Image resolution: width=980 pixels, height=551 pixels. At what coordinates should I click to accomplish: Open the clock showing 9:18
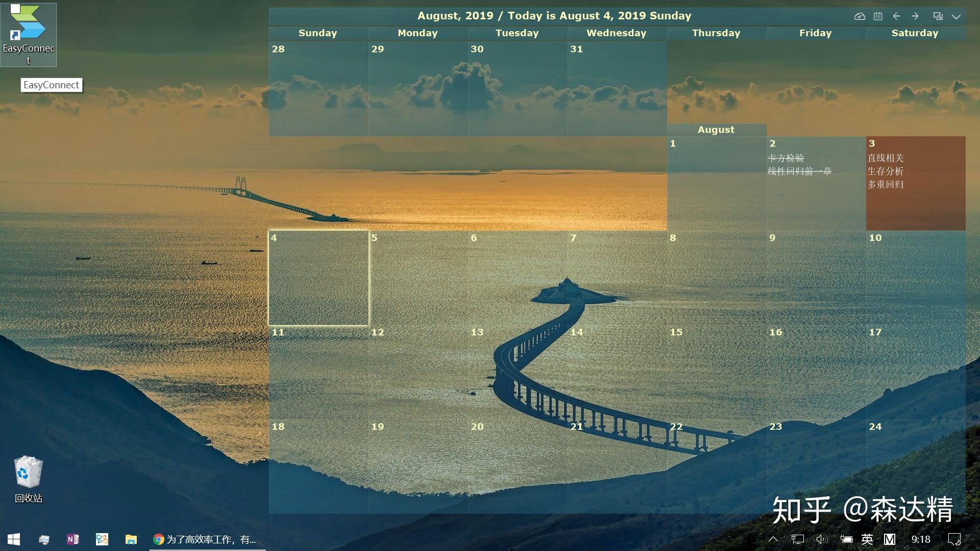[x=921, y=539]
